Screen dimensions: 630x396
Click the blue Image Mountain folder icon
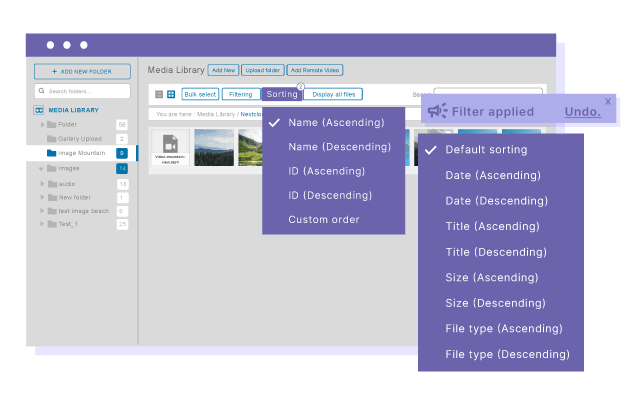[x=51, y=153]
